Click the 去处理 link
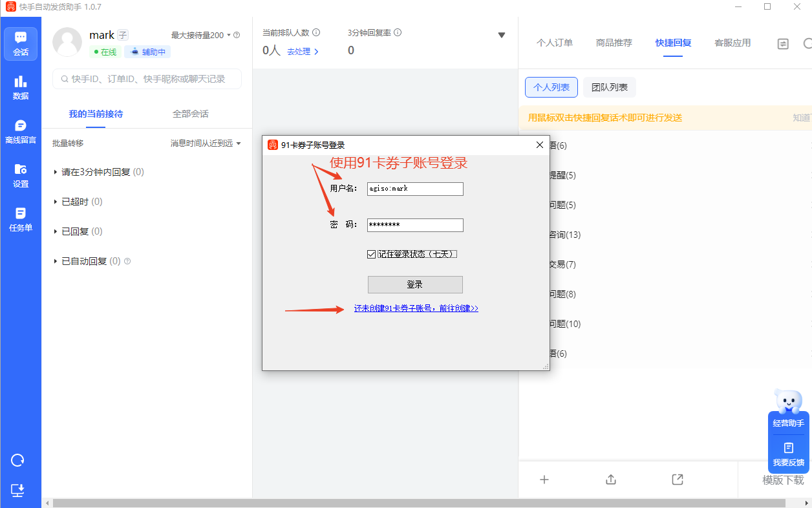Screen dimensions: 812x508 point(303,51)
